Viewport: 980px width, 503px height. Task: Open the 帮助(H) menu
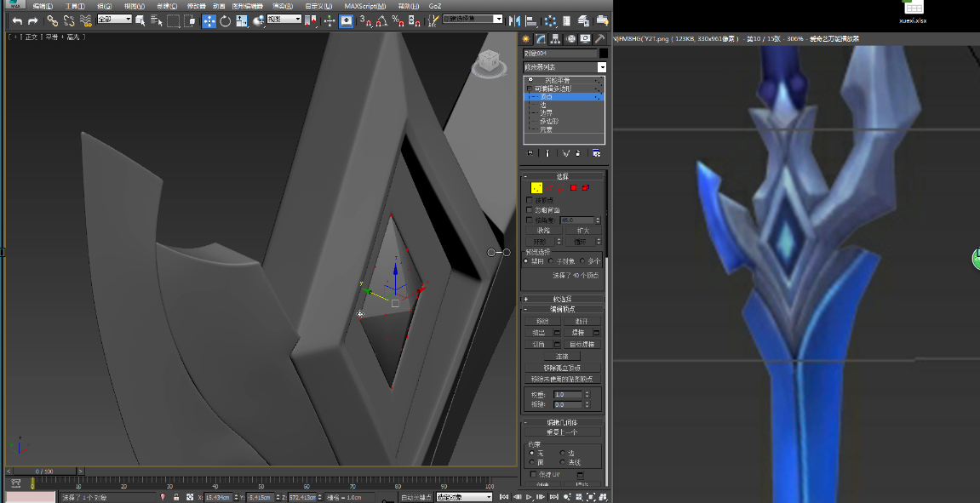[x=408, y=6]
